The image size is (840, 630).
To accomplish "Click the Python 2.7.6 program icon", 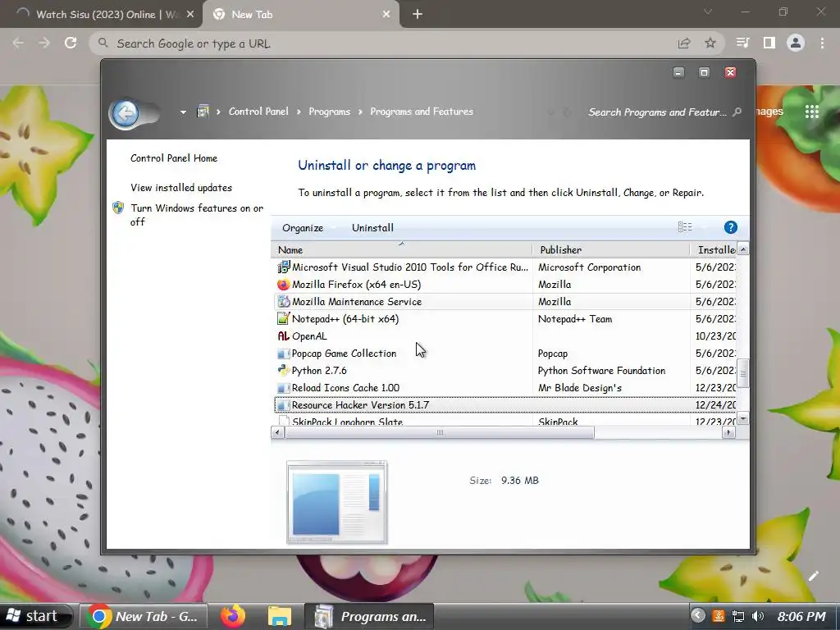I will [x=283, y=370].
